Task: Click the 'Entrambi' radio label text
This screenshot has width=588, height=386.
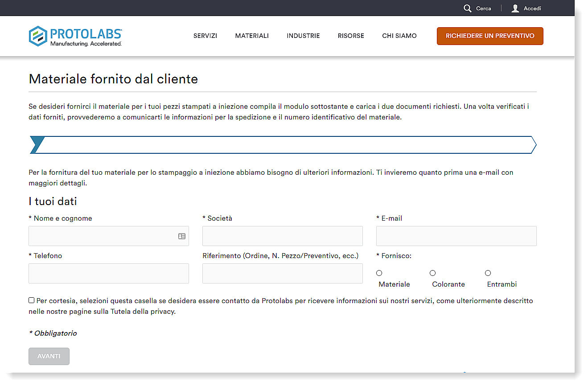Action: pos(502,284)
